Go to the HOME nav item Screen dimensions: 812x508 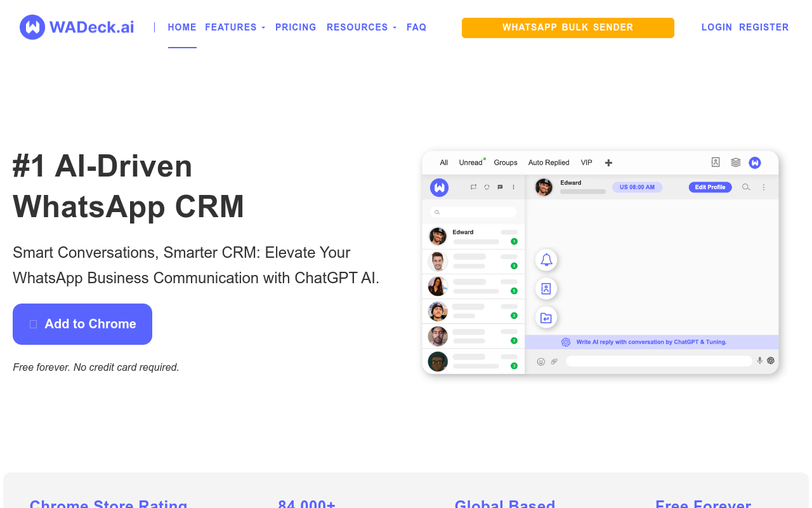182,27
